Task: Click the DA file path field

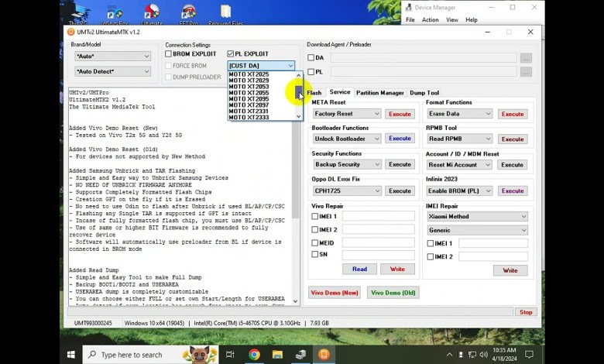Action: click(424, 58)
